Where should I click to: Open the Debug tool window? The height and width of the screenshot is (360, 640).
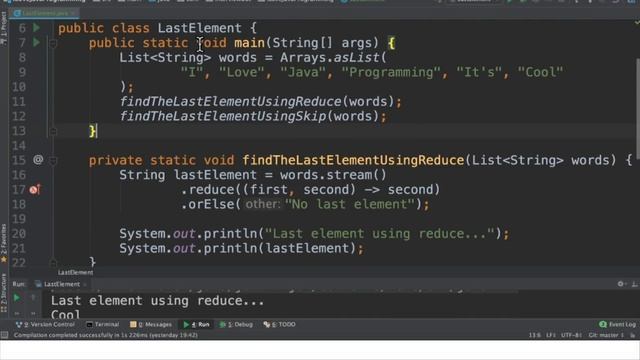click(x=236, y=324)
